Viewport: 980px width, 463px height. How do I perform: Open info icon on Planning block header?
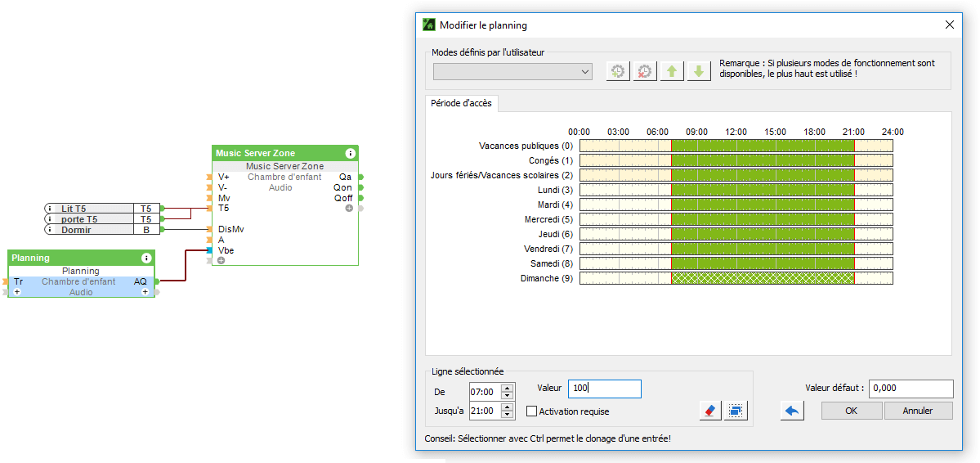[146, 258]
